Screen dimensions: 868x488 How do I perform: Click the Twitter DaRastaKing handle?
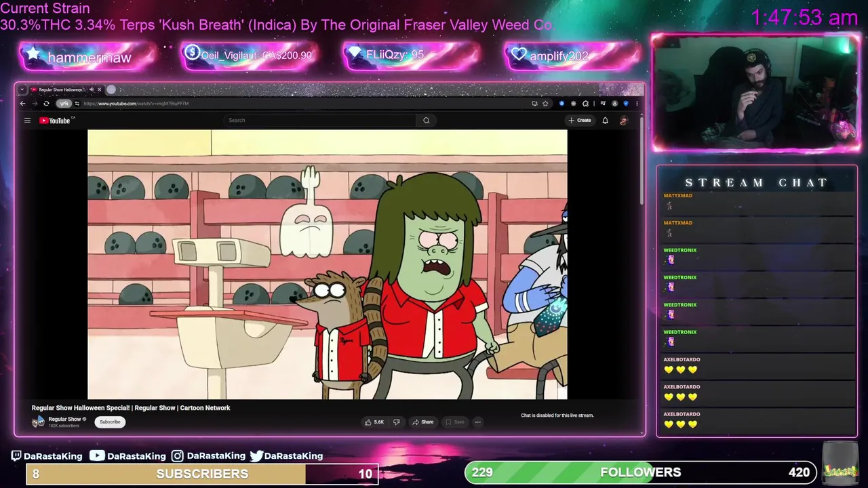(x=286, y=456)
